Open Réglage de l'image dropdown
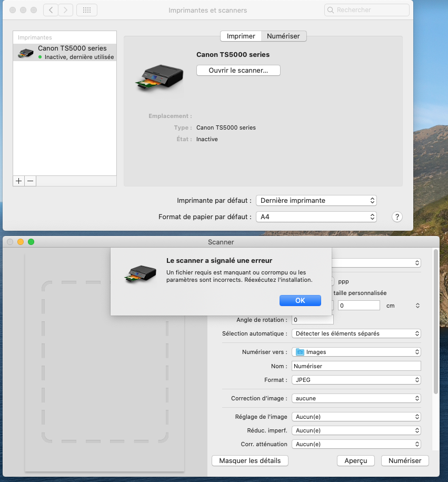The height and width of the screenshot is (482, 448). coord(356,417)
